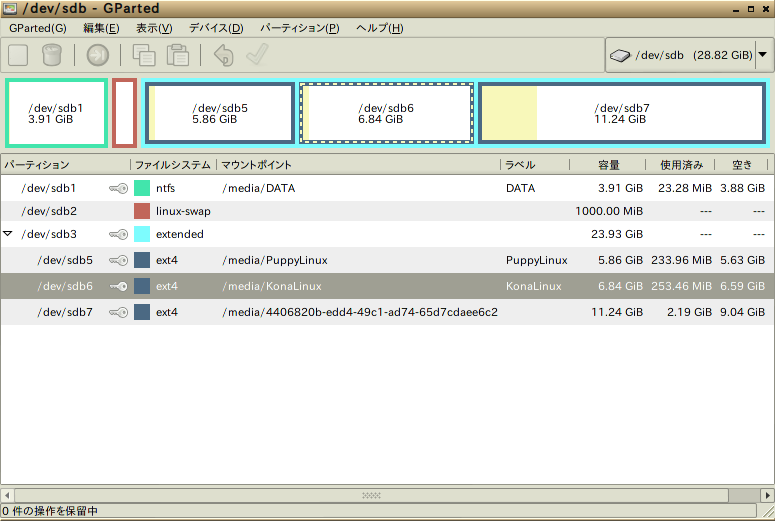
Task: Click the Apply all operations checkmark
Action: (258, 55)
